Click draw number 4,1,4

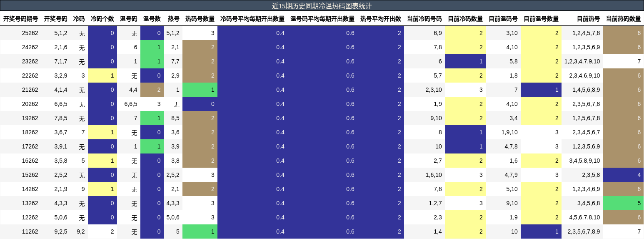pyautogui.click(x=61, y=90)
